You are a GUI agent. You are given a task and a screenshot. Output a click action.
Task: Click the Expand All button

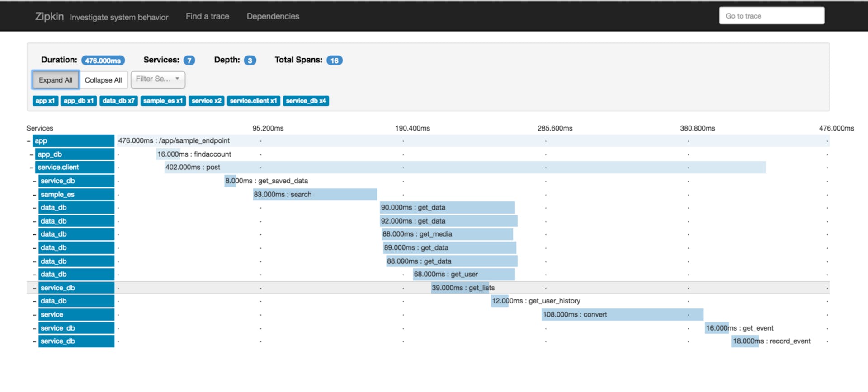click(x=56, y=80)
